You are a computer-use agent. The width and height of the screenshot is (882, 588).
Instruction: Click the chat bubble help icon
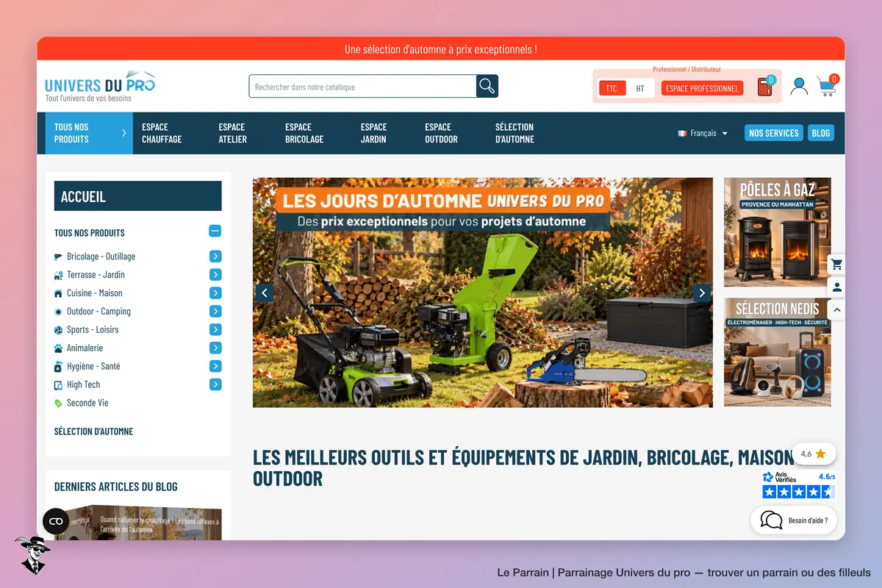[771, 520]
